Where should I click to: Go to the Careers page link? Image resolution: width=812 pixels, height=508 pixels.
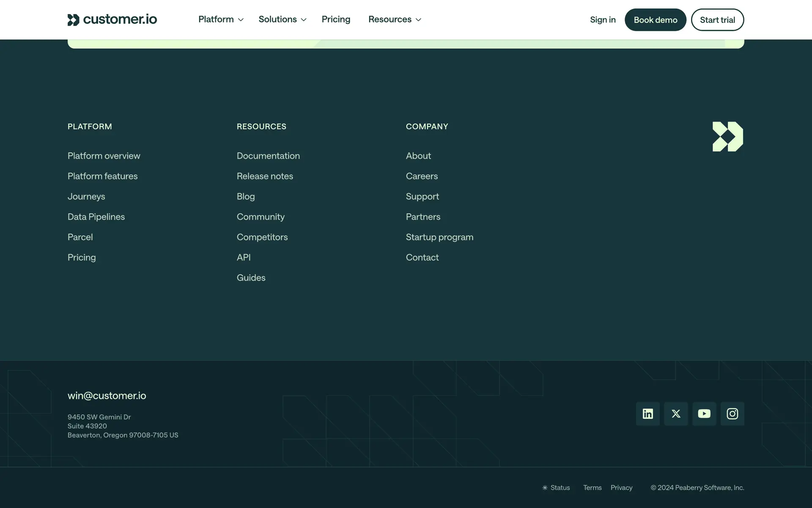422,176
